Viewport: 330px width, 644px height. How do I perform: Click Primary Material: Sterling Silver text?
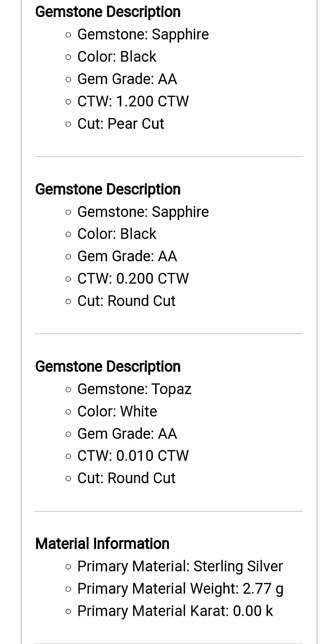tap(180, 566)
